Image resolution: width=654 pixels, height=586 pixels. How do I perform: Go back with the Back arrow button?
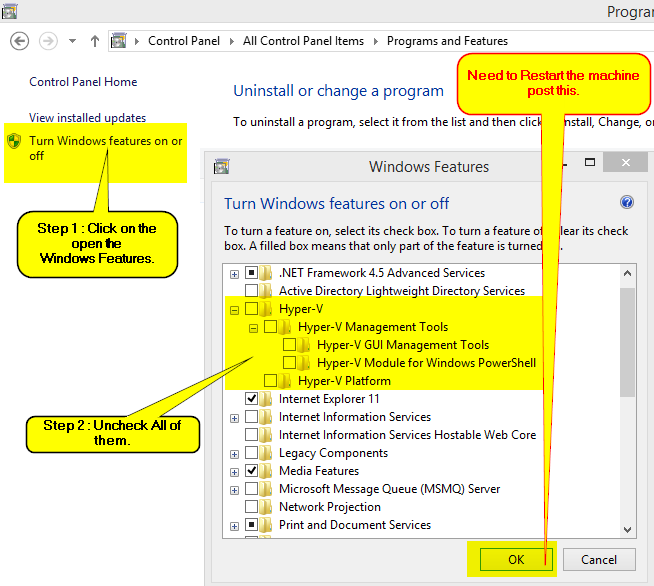(x=19, y=41)
